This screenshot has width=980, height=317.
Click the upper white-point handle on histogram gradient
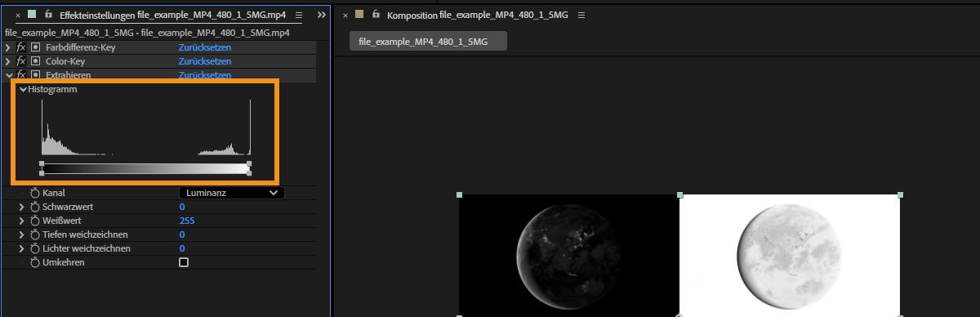pyautogui.click(x=249, y=163)
